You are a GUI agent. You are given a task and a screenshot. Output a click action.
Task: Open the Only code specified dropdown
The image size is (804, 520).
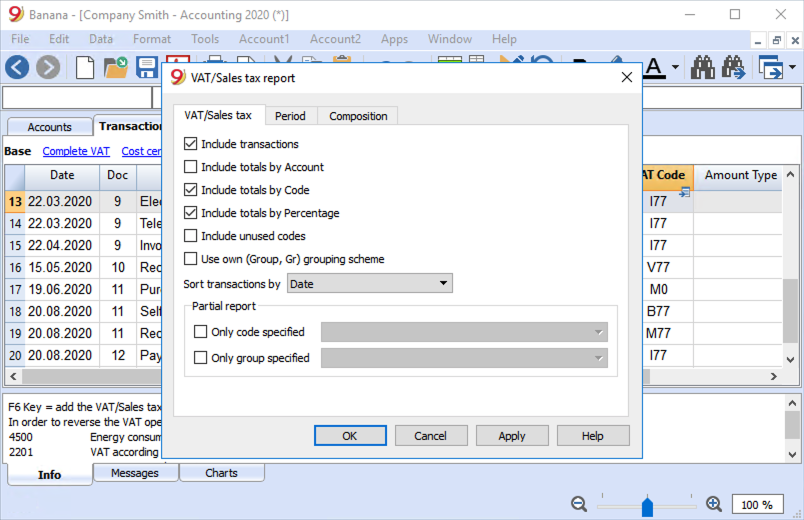coord(464,332)
